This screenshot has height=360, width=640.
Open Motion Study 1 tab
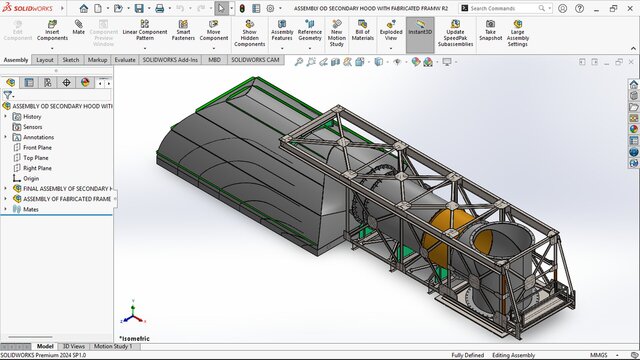113,347
